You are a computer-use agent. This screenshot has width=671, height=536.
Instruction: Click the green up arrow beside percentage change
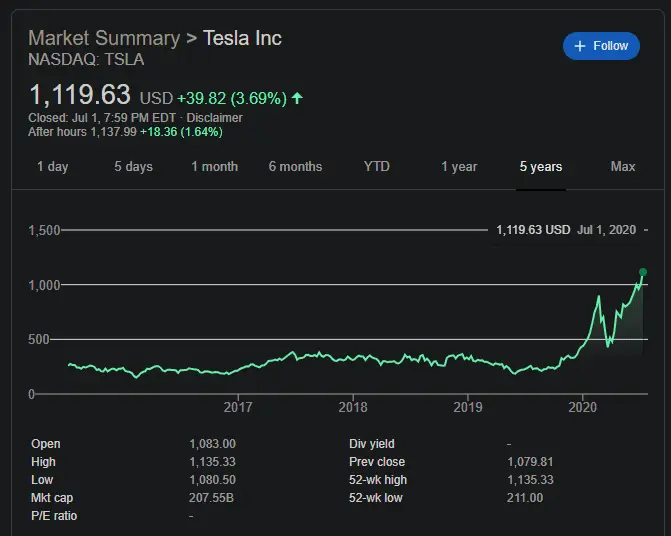pyautogui.click(x=297, y=98)
